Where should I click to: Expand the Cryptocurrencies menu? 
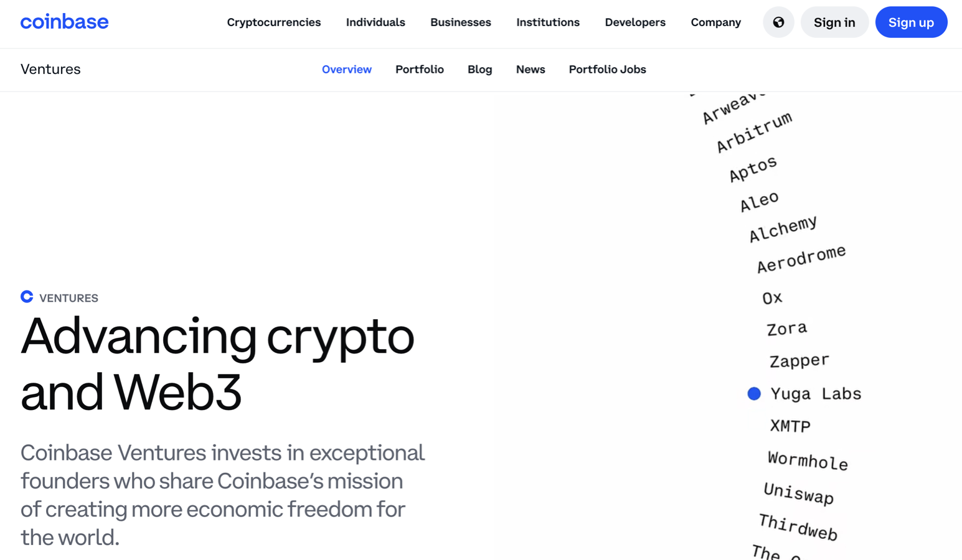coord(273,22)
